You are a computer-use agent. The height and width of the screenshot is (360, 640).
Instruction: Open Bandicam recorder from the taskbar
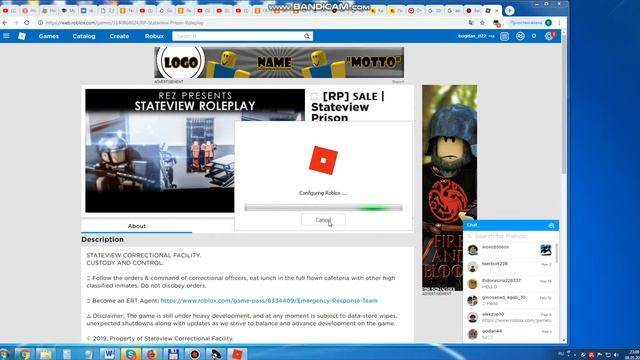194,354
